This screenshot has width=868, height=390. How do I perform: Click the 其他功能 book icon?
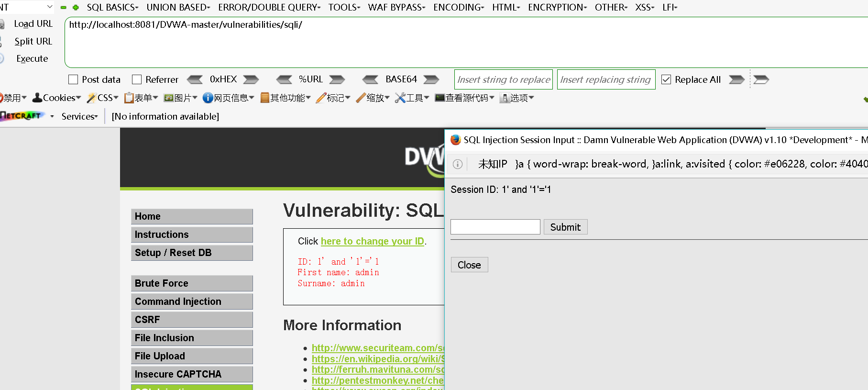coord(265,98)
